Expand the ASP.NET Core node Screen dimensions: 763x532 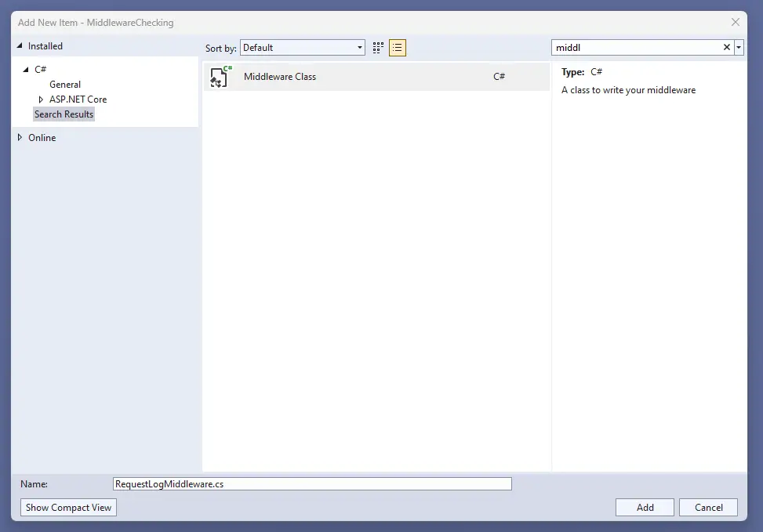[40, 99]
